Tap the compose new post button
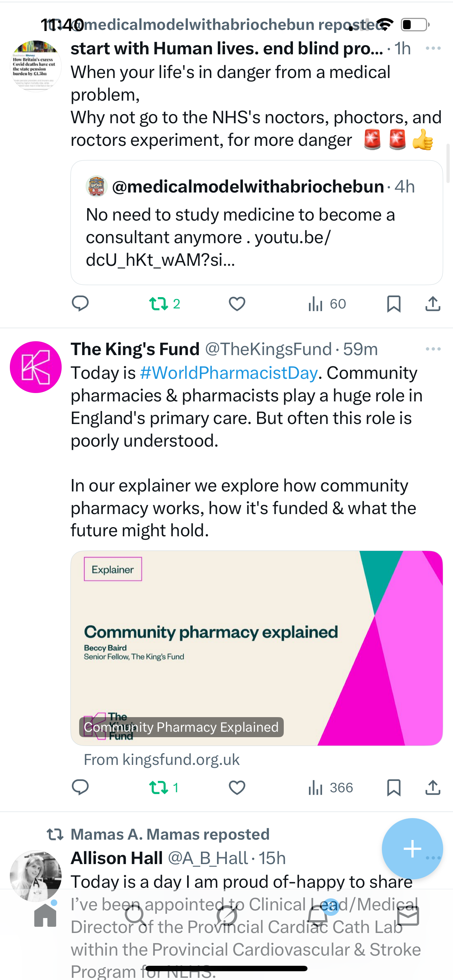This screenshot has width=453, height=980. [412, 848]
